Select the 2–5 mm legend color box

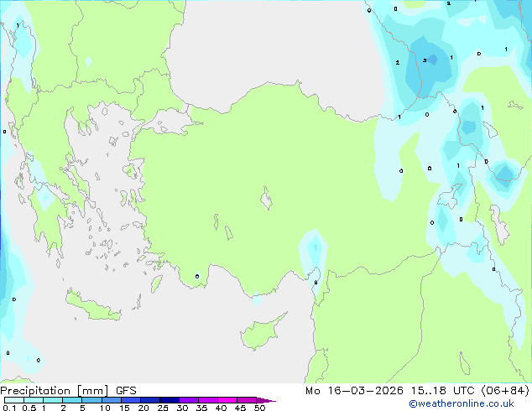tap(72, 400)
